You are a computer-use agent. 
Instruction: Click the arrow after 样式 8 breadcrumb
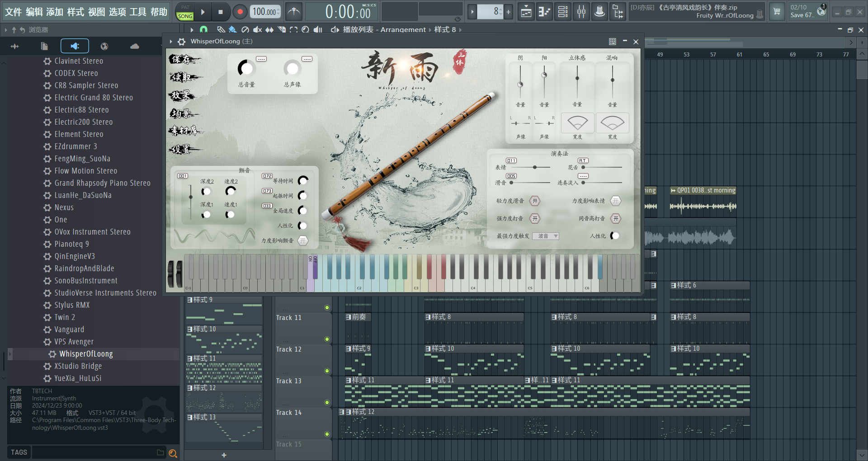click(x=460, y=30)
